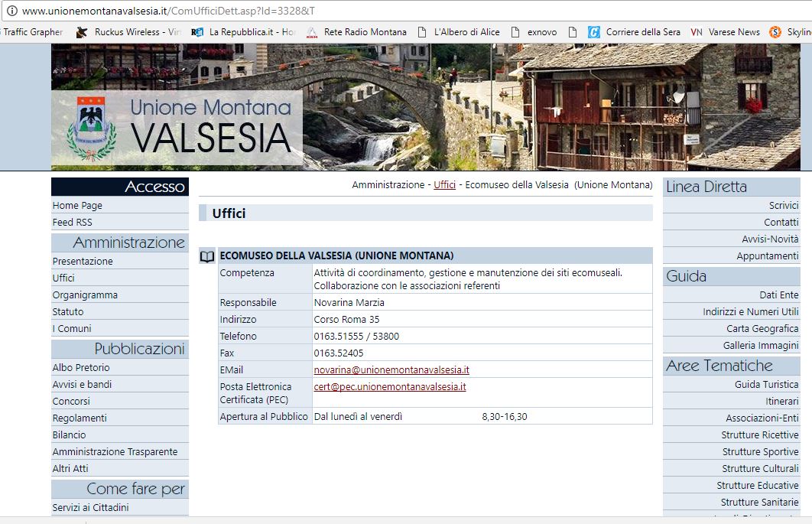Select Uffici in the left sidebar
Image resolution: width=812 pixels, height=524 pixels.
coord(63,278)
